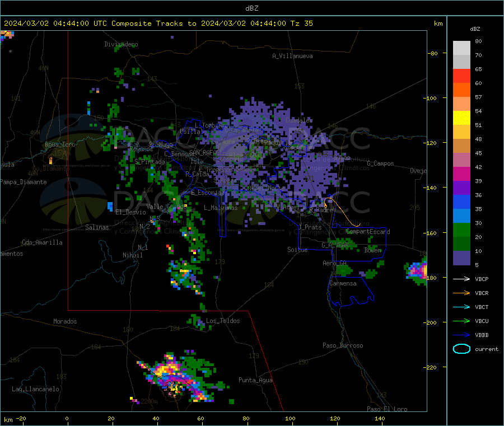Click the 140 km x-axis tick label
This screenshot has height=426, width=504.
[380, 418]
